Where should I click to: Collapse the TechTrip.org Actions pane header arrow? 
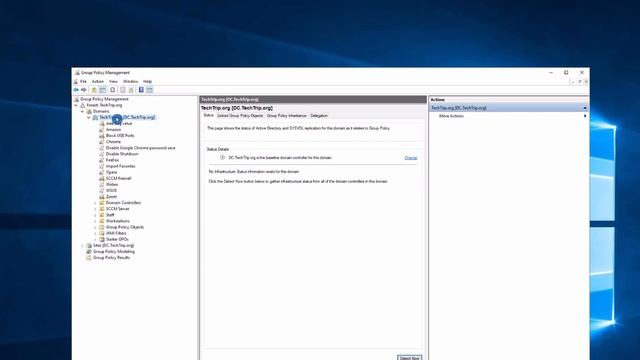(585, 108)
